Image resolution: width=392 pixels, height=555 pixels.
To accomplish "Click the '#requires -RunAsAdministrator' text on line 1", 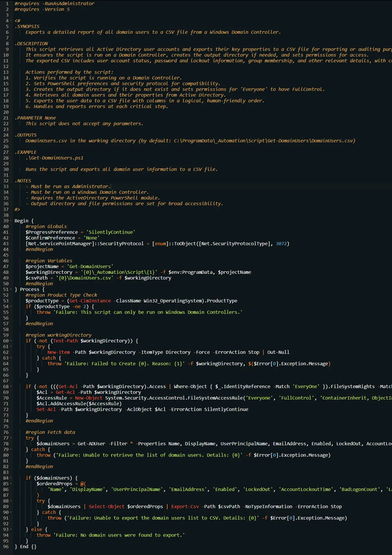I will pos(54,3).
